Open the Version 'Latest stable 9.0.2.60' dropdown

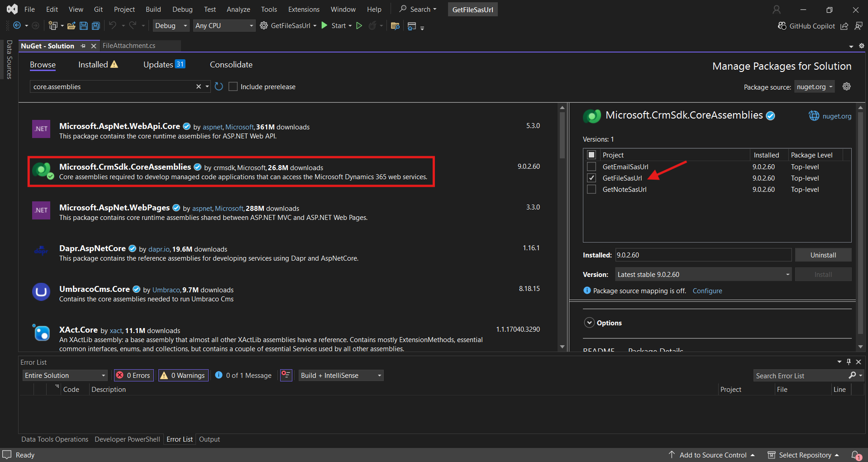pyautogui.click(x=703, y=274)
